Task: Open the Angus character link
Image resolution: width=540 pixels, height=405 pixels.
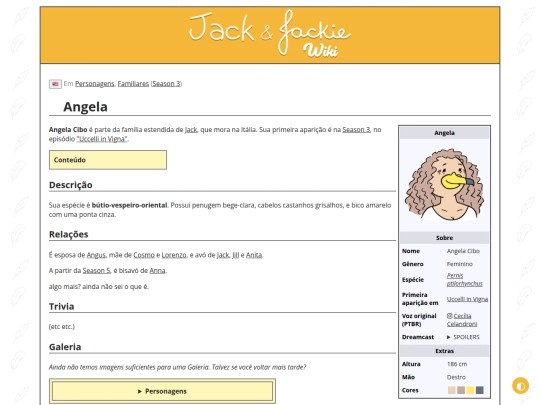Action: pos(96,255)
